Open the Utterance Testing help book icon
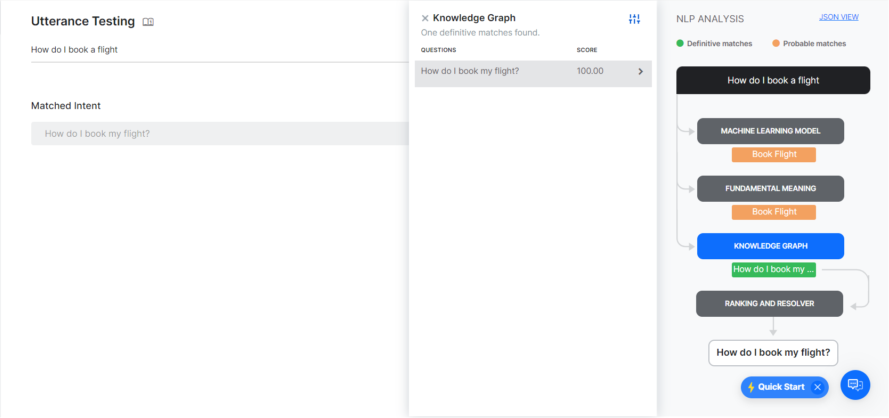Screen dimensions: 889x418 pos(148,22)
